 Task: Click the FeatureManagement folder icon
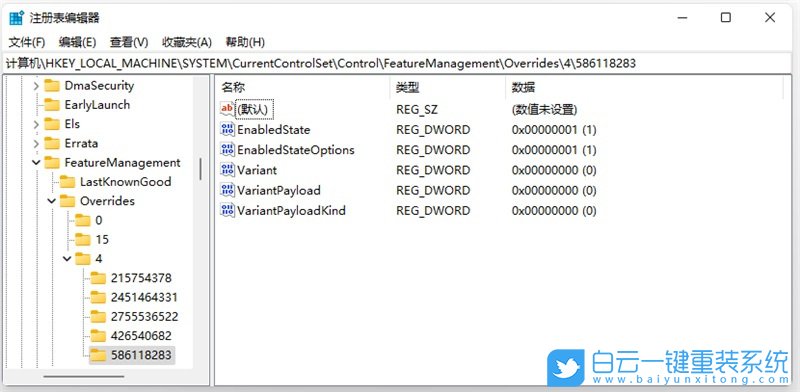(52, 163)
